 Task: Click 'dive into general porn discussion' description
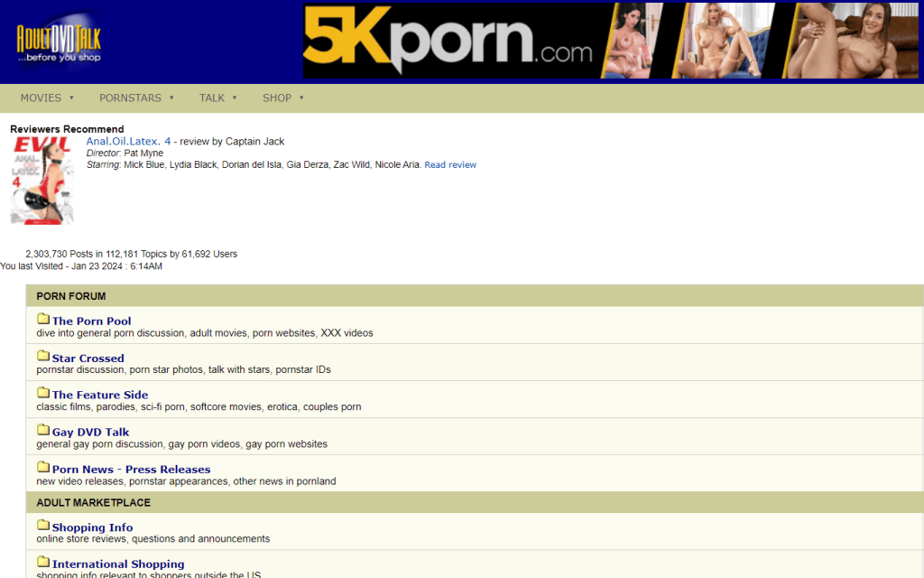205,333
